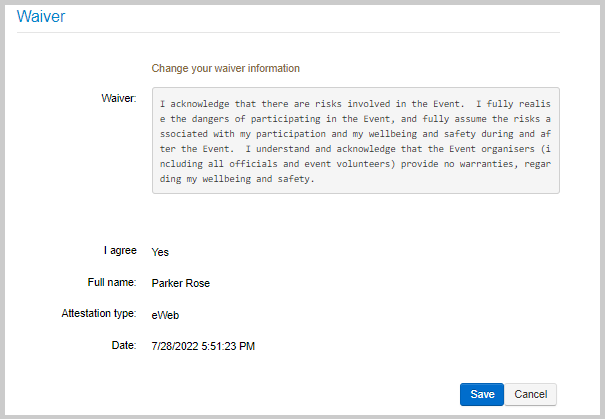Click the Yes agreement value
605x419 pixels.
click(160, 252)
